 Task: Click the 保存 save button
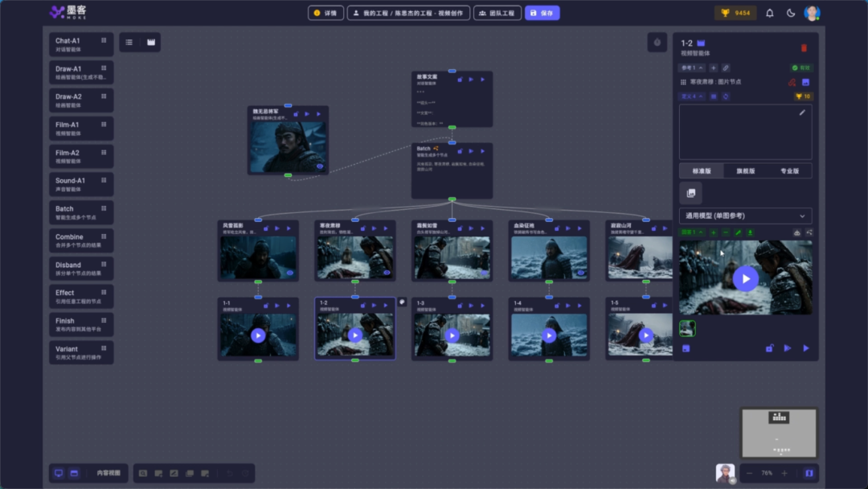tap(542, 13)
